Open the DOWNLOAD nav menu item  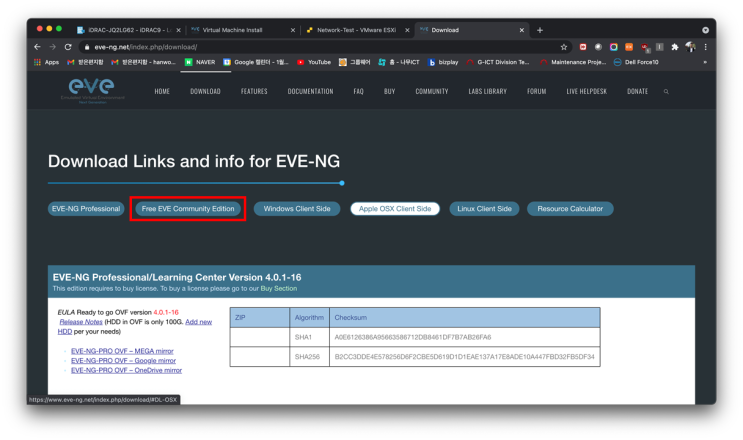[x=205, y=91]
